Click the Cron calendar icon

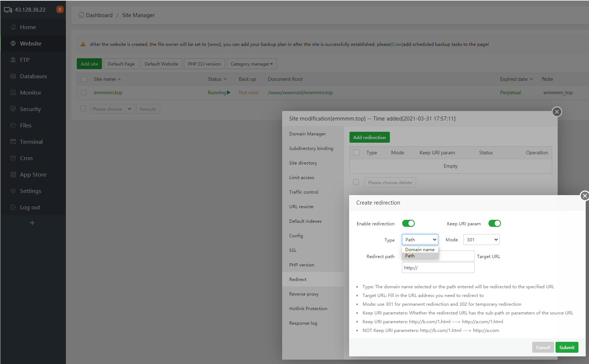(13, 158)
